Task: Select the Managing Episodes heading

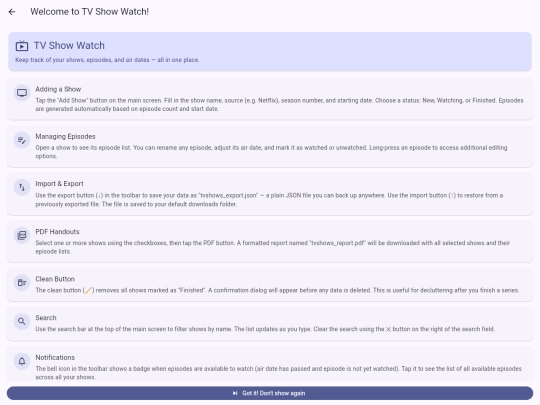Action: (x=65, y=136)
